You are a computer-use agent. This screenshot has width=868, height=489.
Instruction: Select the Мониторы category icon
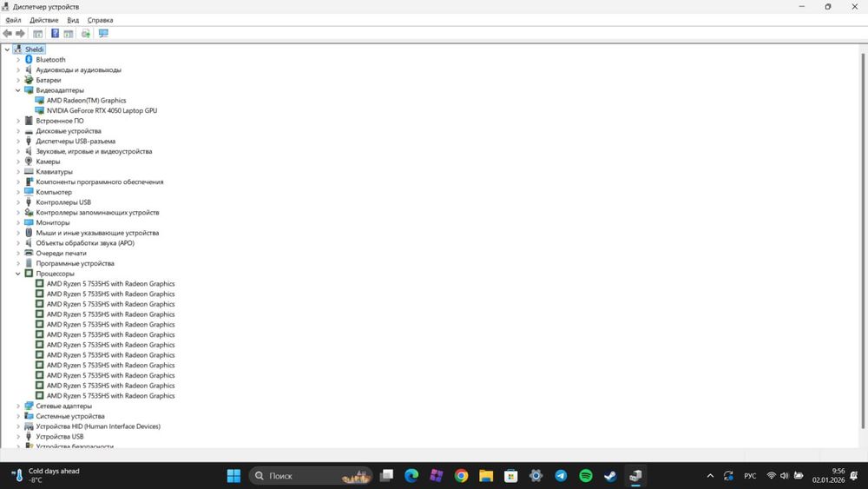coord(29,222)
